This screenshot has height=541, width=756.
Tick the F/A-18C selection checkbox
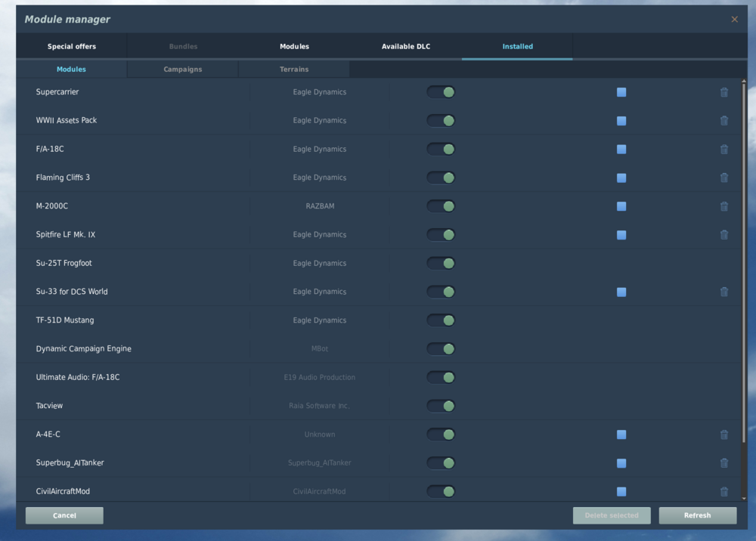(x=621, y=150)
